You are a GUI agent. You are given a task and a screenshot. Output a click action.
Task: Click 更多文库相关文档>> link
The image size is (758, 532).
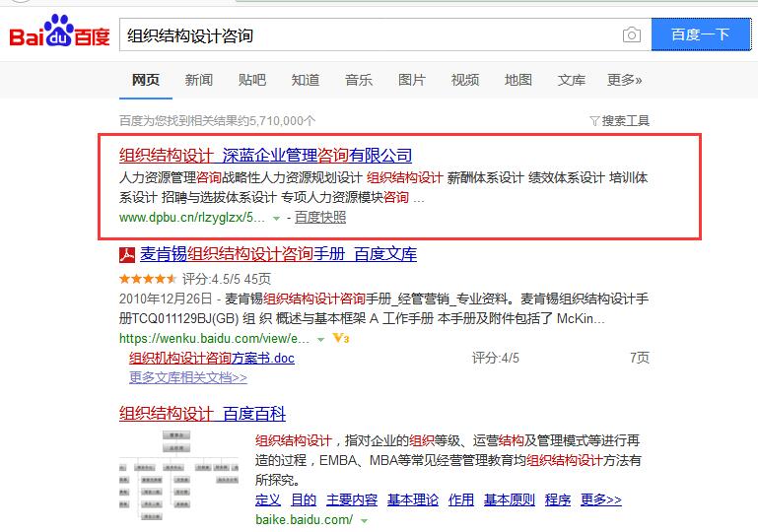tap(188, 377)
